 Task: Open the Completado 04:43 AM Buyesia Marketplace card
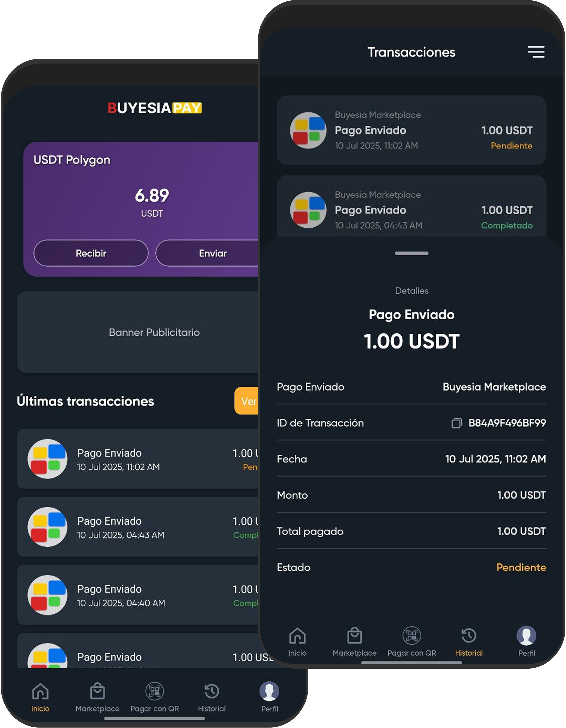(x=412, y=207)
